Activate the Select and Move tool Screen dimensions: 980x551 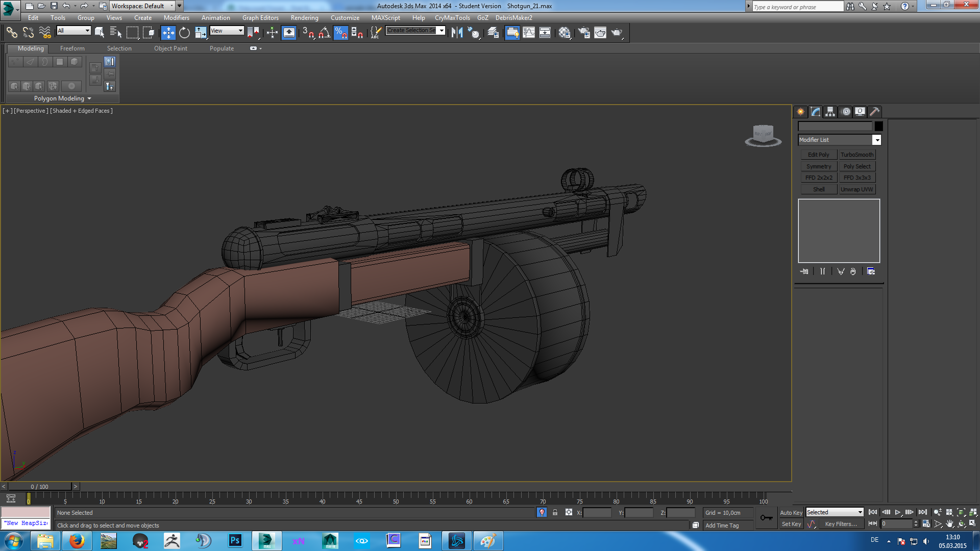[x=168, y=33]
